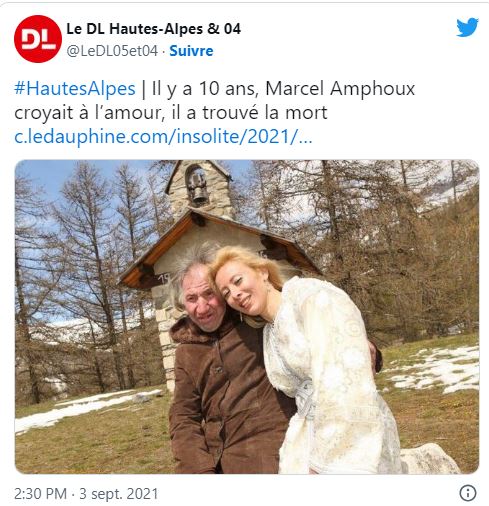This screenshot has height=506, width=489.
Task: Open the Le DL Hautes-Alpes & 04 profile name
Action: (153, 29)
